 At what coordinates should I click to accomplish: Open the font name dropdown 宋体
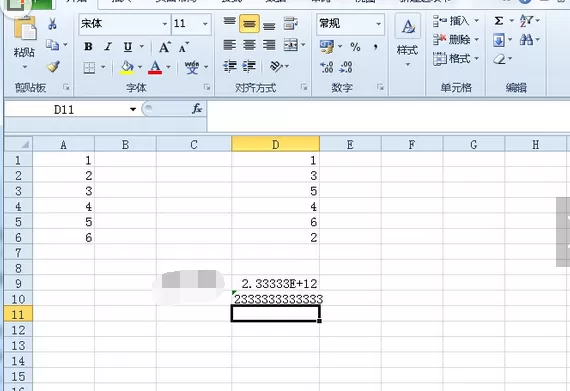point(165,24)
